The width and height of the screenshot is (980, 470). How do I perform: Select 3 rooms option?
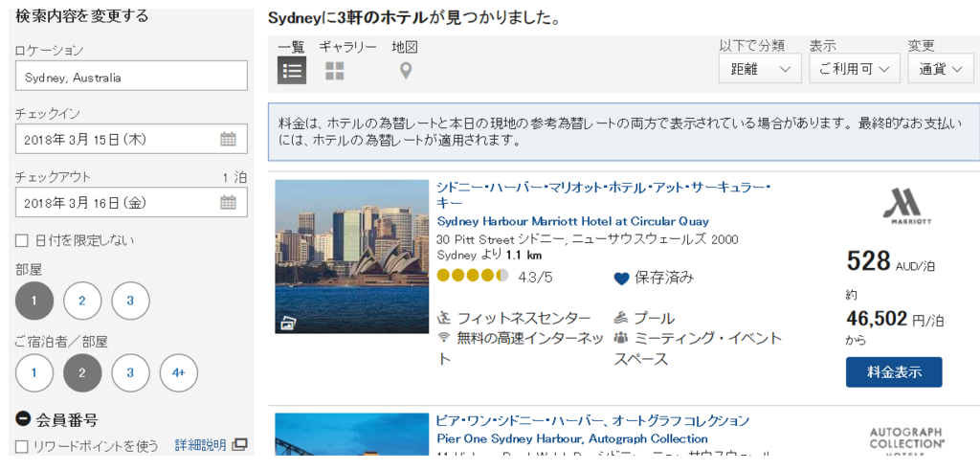[x=130, y=301]
